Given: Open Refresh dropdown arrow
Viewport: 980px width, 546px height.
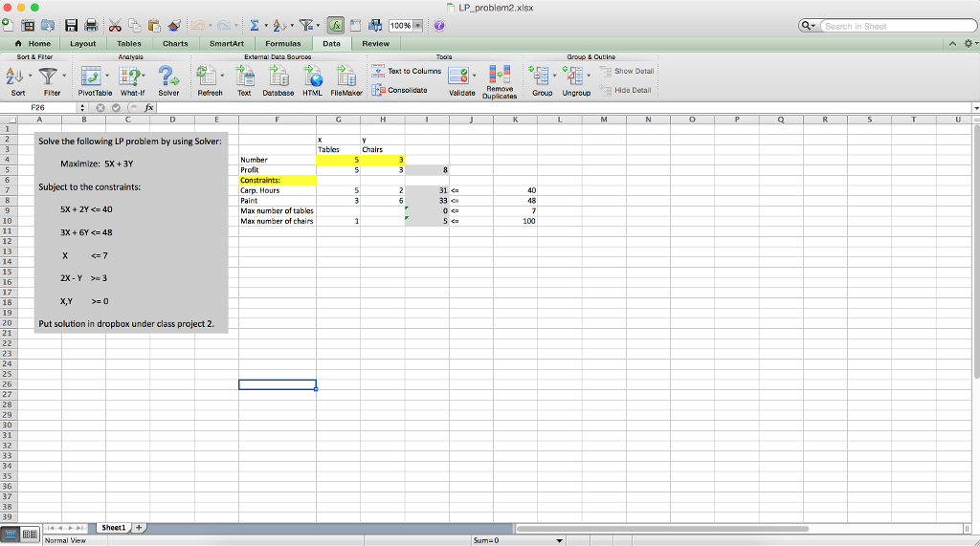Looking at the screenshot, I should click(x=222, y=76).
